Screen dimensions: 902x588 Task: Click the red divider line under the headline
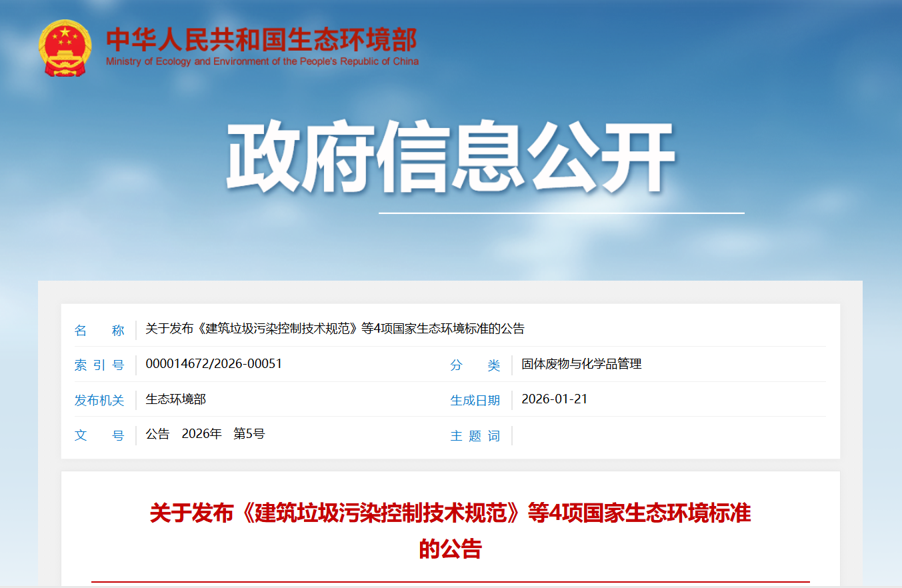tap(450, 582)
